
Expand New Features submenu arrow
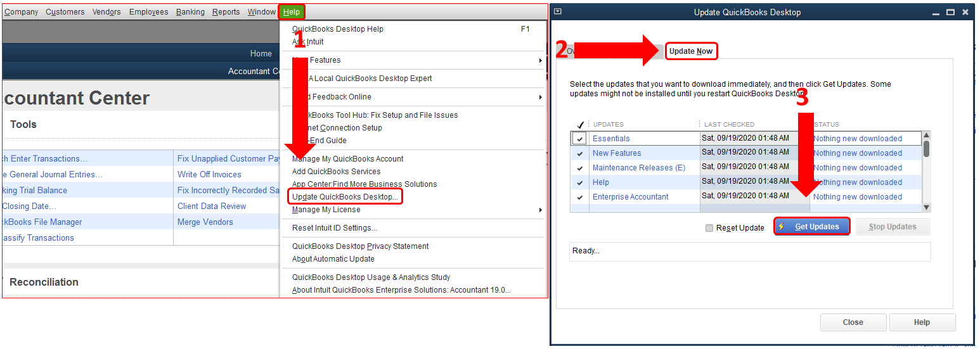540,60
